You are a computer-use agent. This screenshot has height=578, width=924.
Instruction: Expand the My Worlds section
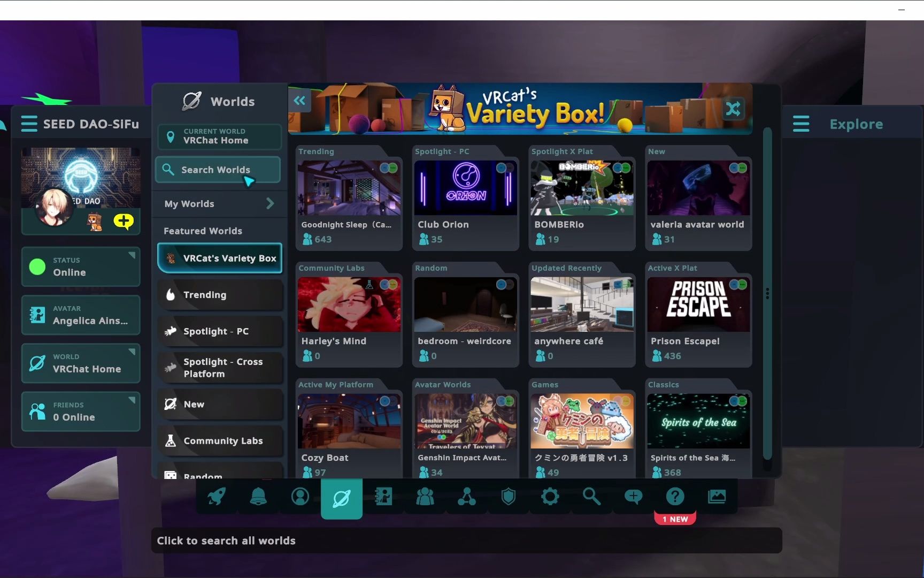point(219,204)
